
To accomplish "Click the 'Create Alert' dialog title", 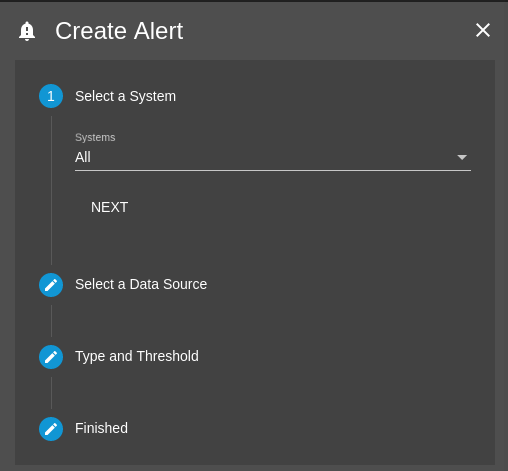I will point(119,31).
